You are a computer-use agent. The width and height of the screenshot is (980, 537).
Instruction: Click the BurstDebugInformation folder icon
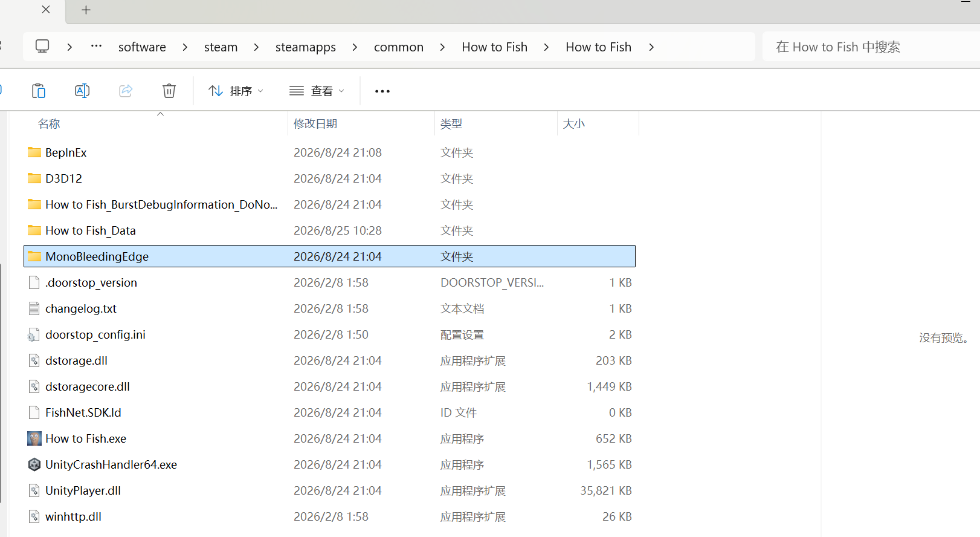point(34,204)
